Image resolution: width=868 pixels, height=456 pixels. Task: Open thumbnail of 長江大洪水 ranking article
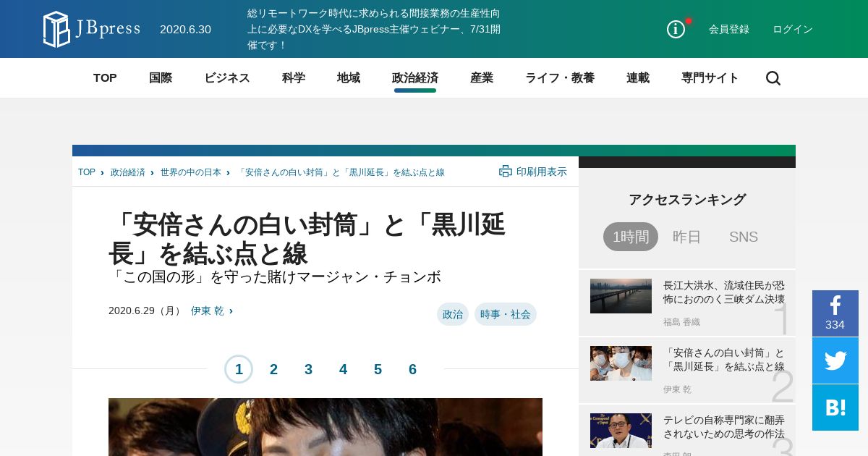click(x=621, y=296)
